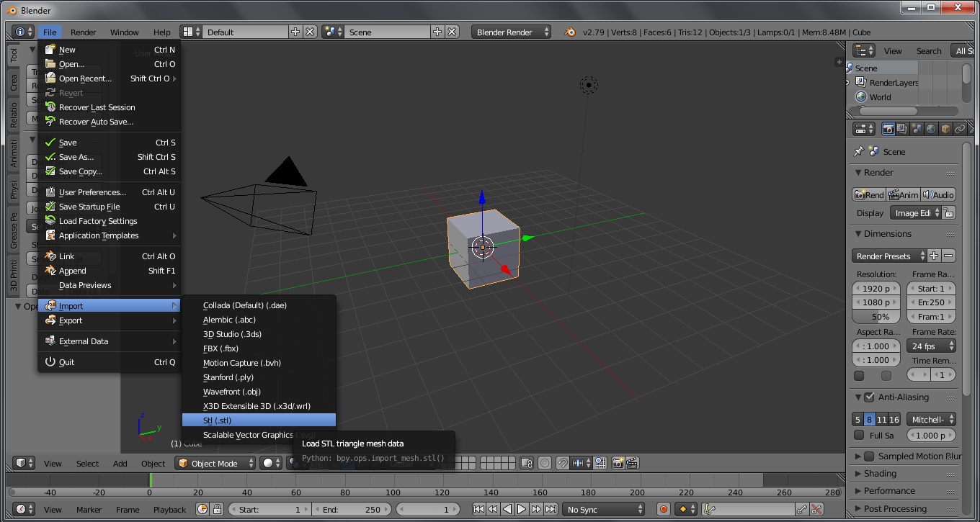This screenshot has width=980, height=522.
Task: Open the Mitchell-Netravali filter dropdown
Action: (x=931, y=419)
